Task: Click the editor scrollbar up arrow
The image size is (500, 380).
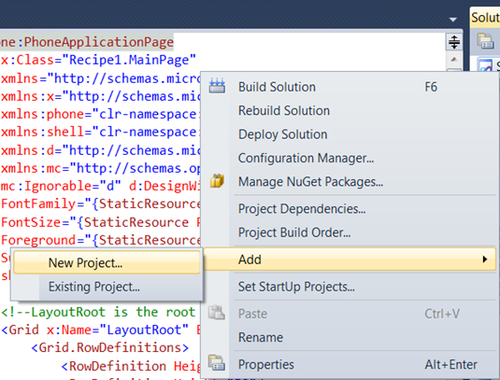Action: click(454, 60)
